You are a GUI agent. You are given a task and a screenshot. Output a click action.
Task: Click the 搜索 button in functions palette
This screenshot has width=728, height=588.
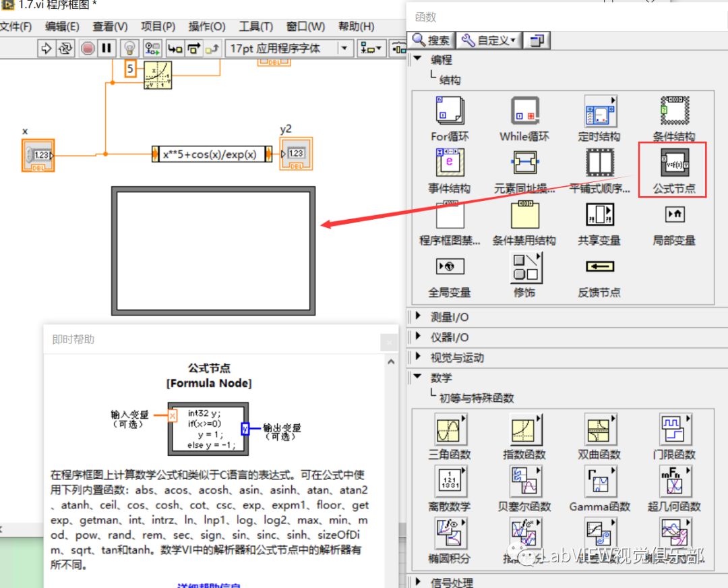coord(430,39)
